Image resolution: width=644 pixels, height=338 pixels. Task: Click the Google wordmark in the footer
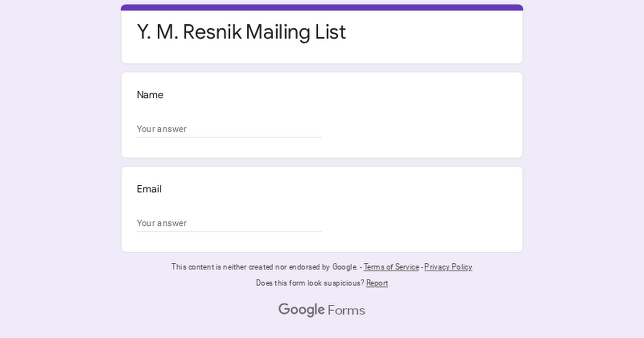(302, 310)
